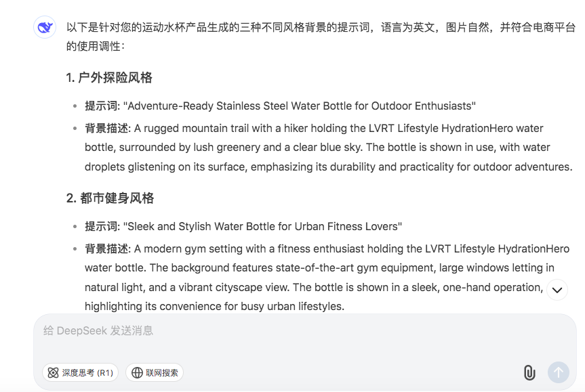585x392 pixels.
Task: Click the DeepSeek whale avatar icon
Action: [45, 27]
